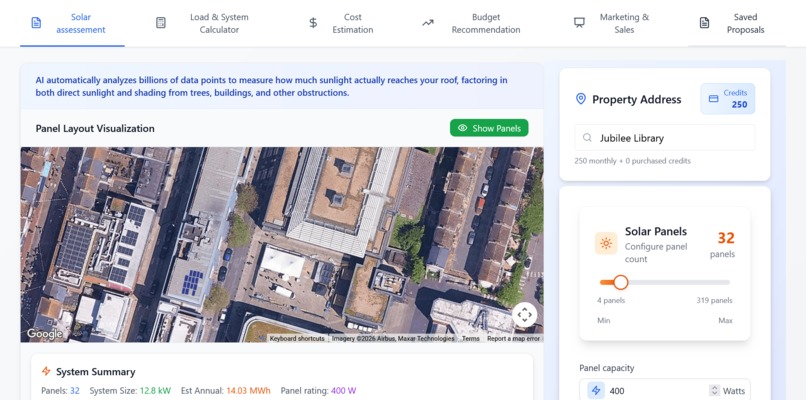Toggle the Show Panels button
This screenshot has width=806, height=400.
(489, 128)
